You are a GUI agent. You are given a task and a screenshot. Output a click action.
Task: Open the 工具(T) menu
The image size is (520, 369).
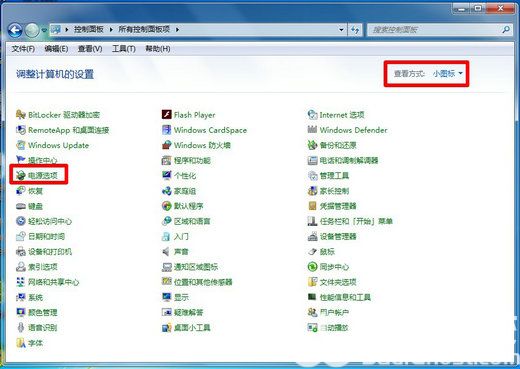click(x=124, y=49)
